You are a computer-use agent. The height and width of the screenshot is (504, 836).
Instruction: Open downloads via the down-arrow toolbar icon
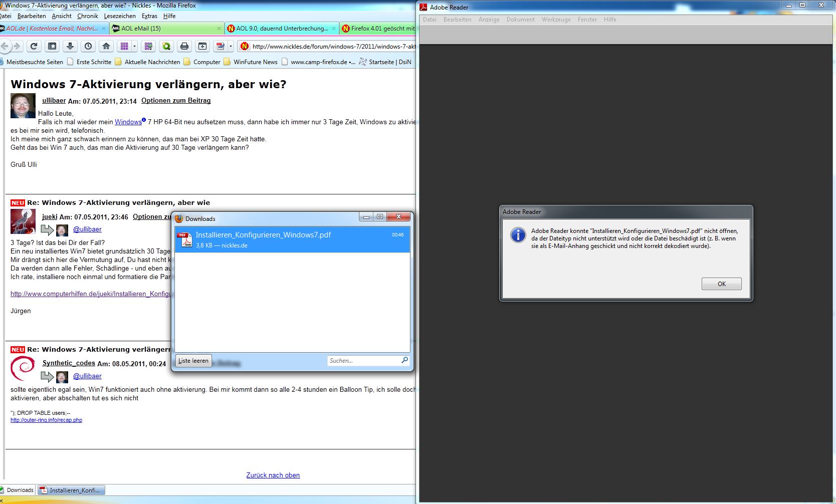(x=70, y=46)
